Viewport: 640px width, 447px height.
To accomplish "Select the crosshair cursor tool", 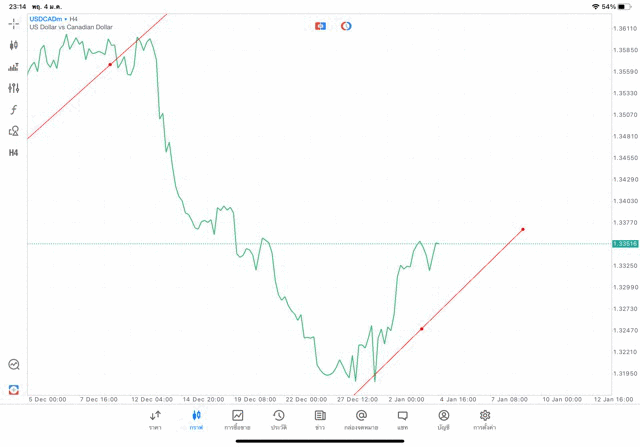I will (x=14, y=23).
